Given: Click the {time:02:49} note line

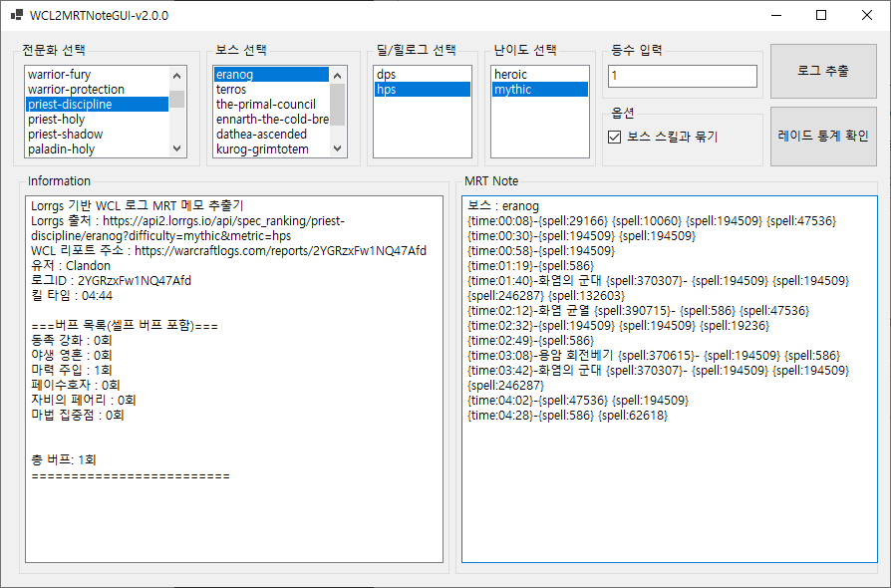Looking at the screenshot, I should click(530, 340).
